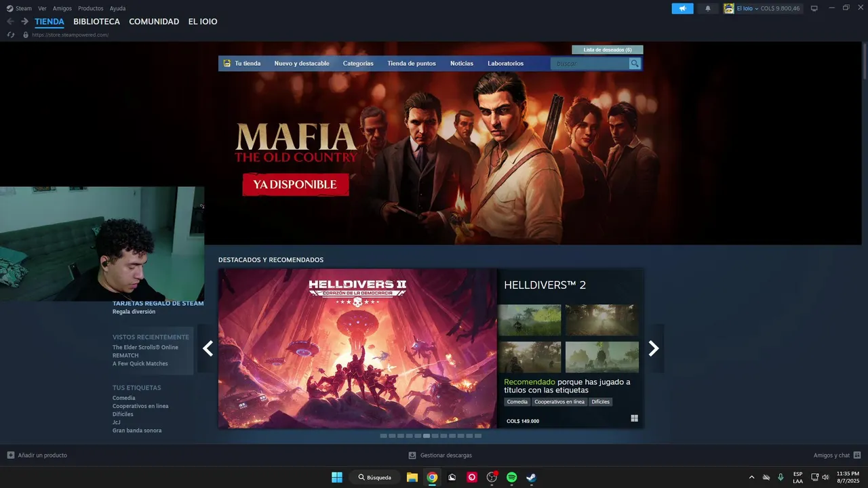Click the red circular app taskbar icon
The height and width of the screenshot is (488, 868).
pyautogui.click(x=472, y=477)
